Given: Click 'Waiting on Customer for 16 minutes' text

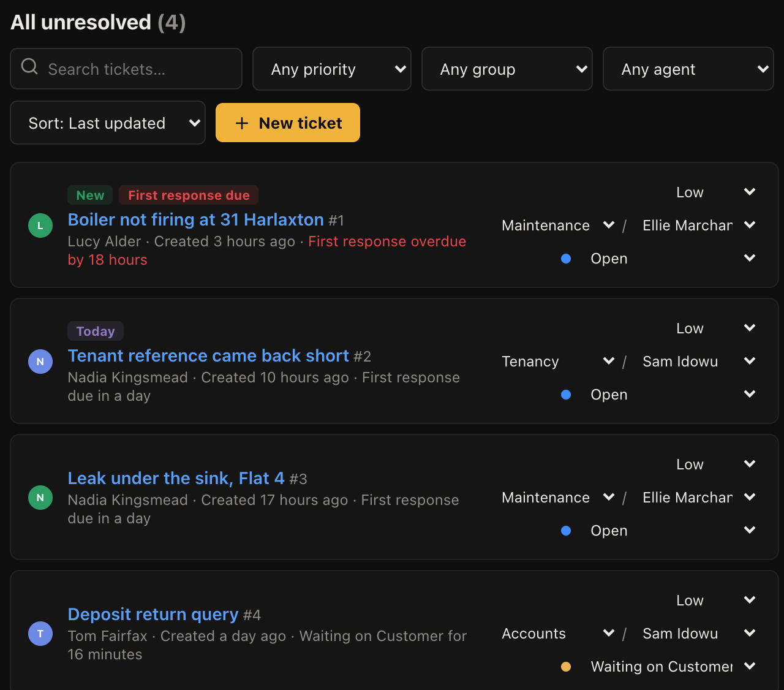Looking at the screenshot, I should pos(267,645).
